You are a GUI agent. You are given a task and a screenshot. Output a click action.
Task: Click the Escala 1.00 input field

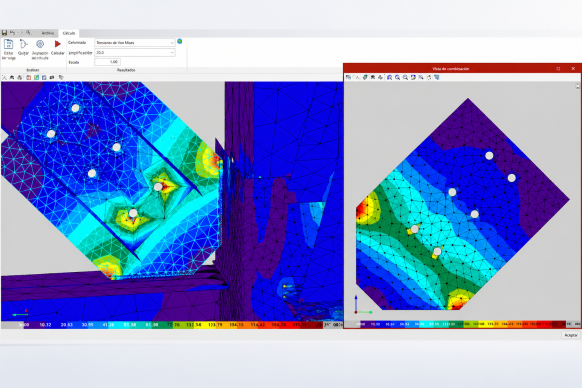pyautogui.click(x=108, y=62)
